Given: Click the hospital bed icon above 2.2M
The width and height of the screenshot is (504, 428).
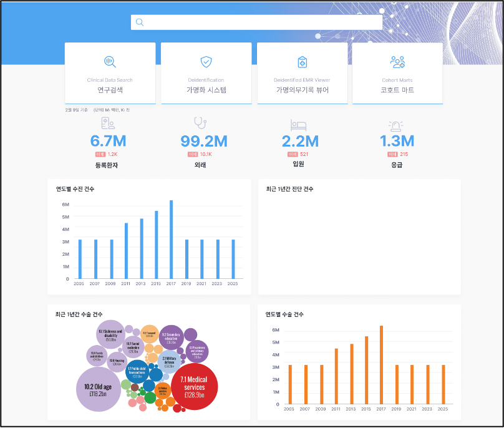Looking at the screenshot, I should (298, 125).
